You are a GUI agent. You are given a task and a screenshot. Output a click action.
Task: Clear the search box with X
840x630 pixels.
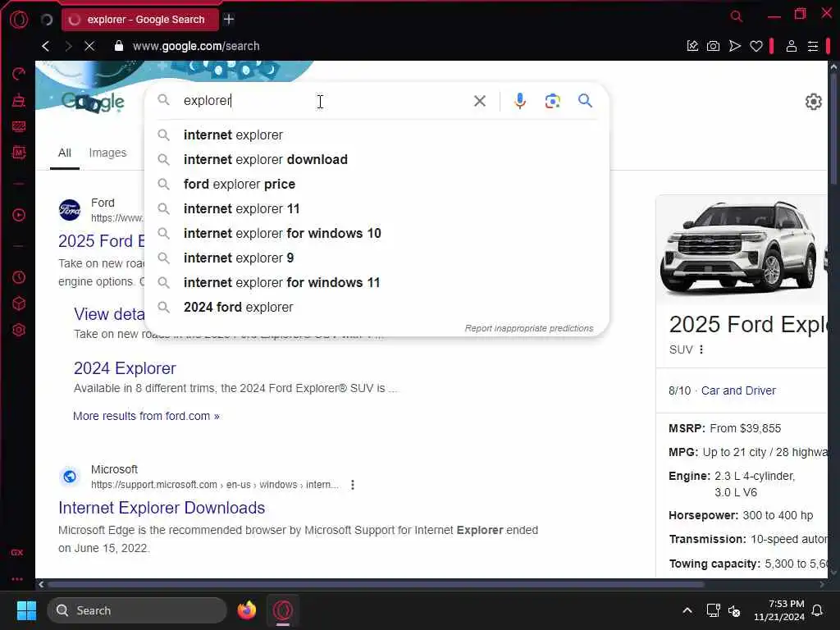(x=479, y=101)
